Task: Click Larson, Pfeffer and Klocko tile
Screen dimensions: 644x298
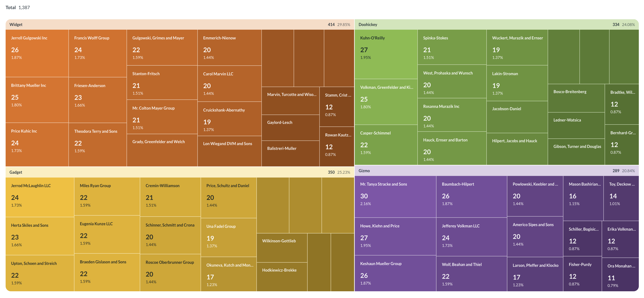Action: [x=535, y=274]
